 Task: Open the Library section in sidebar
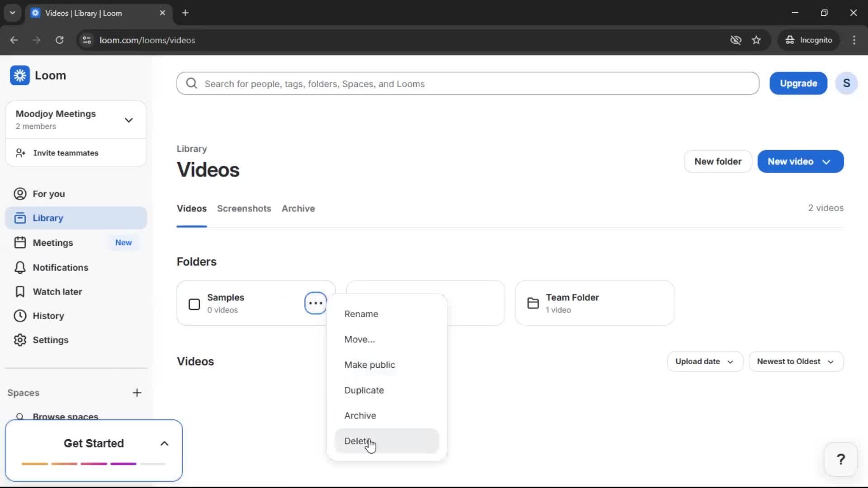coord(48,218)
